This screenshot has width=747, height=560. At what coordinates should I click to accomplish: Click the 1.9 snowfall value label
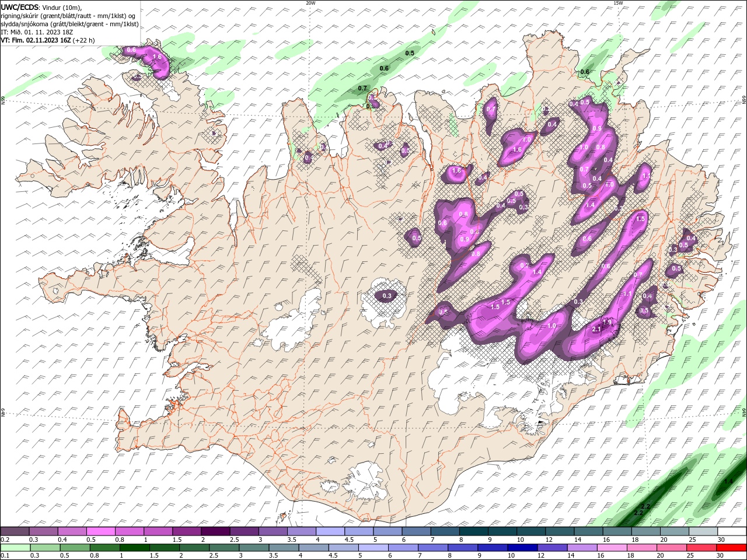click(x=606, y=322)
